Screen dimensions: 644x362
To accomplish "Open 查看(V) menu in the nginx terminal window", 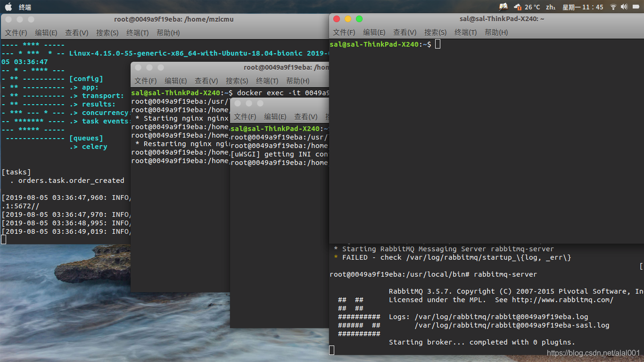I will click(x=206, y=81).
